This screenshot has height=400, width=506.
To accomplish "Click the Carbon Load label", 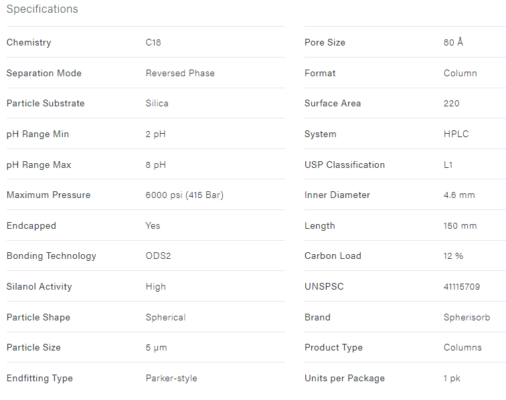I will (x=333, y=256).
